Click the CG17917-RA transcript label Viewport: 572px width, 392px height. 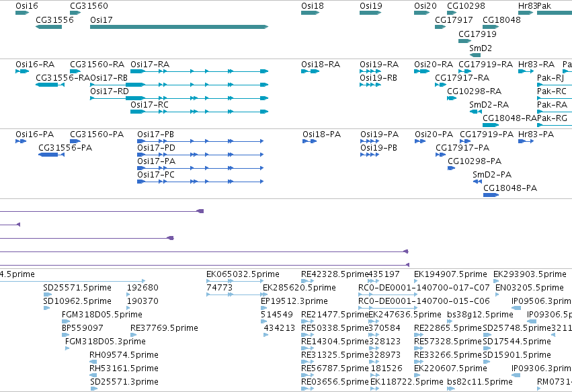462,78
